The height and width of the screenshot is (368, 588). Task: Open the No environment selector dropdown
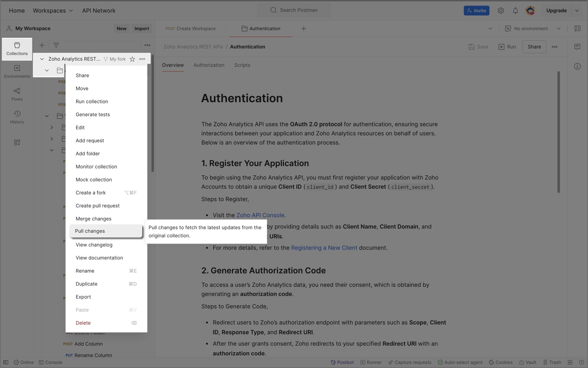pos(533,29)
